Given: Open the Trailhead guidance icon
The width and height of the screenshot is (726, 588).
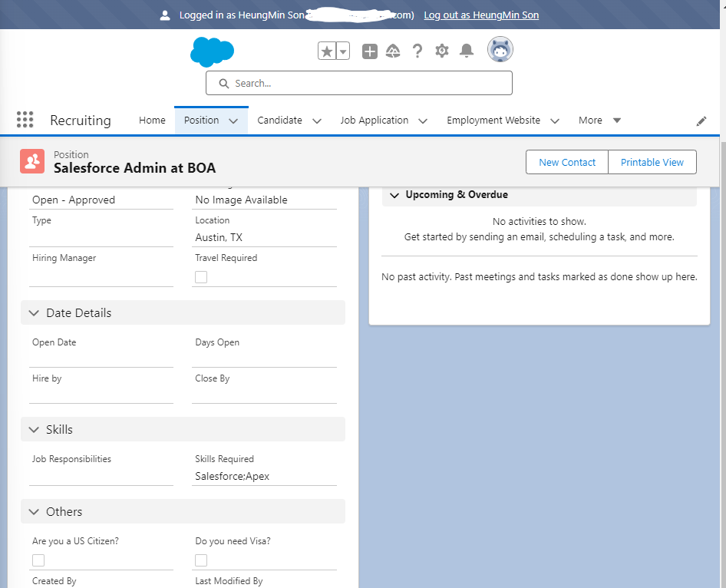Looking at the screenshot, I should 393,51.
